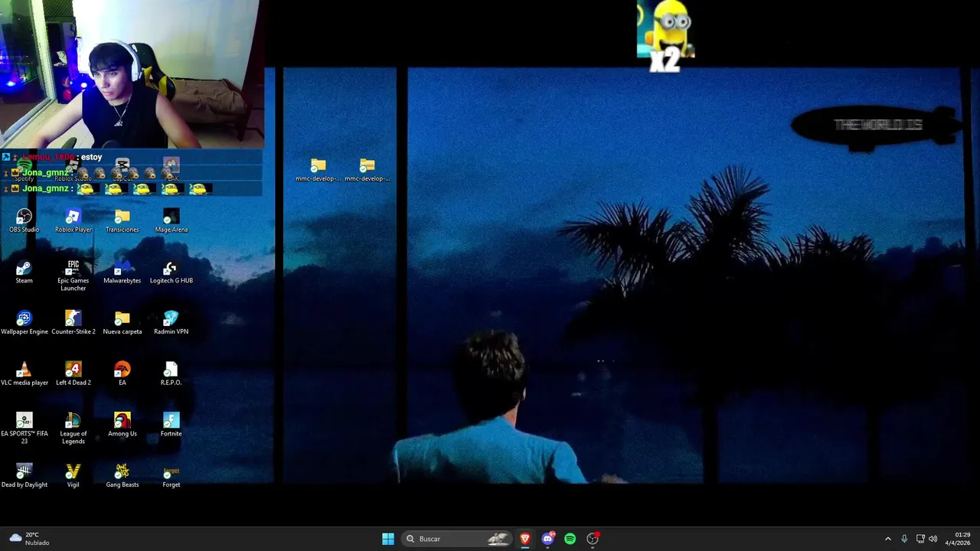Launch the Vigil desktop shortcut

73,476
